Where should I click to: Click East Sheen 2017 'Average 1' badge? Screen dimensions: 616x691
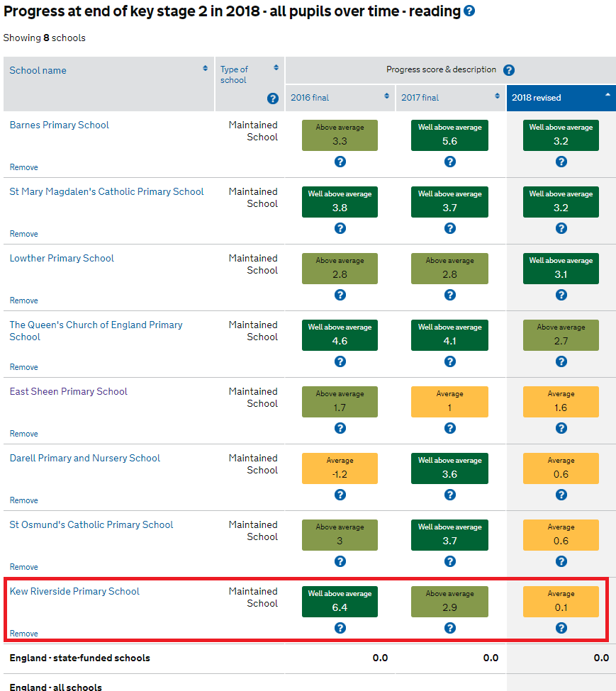pyautogui.click(x=449, y=401)
